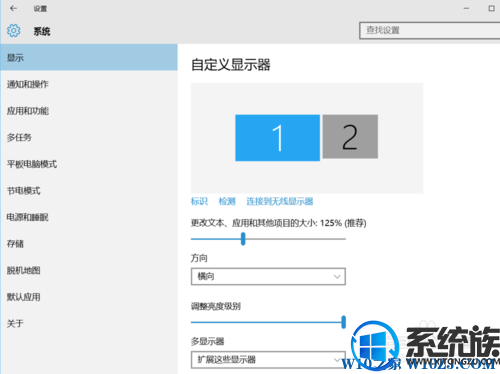
Task: Open 节电模式 settings
Action: coord(89,191)
